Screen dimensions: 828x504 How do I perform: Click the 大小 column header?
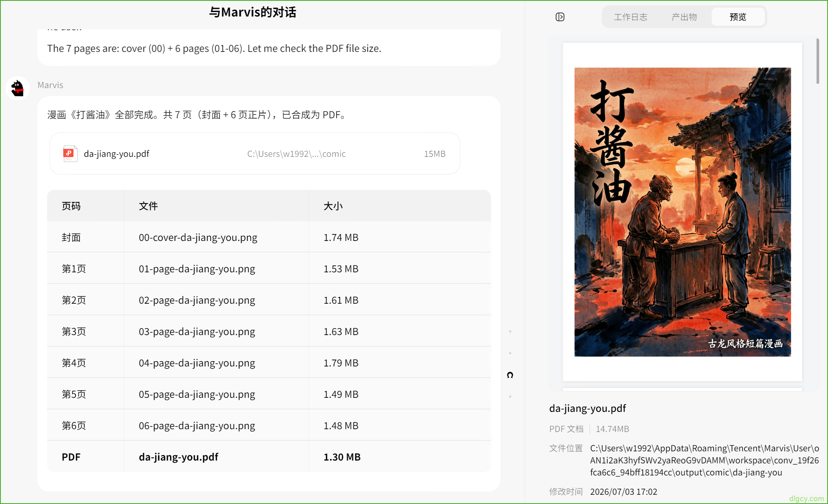(x=333, y=206)
